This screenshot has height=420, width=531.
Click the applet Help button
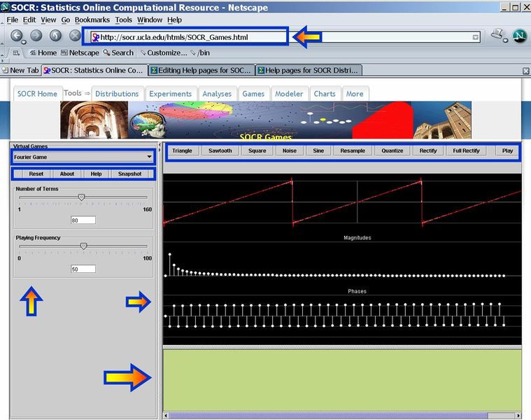coord(96,174)
